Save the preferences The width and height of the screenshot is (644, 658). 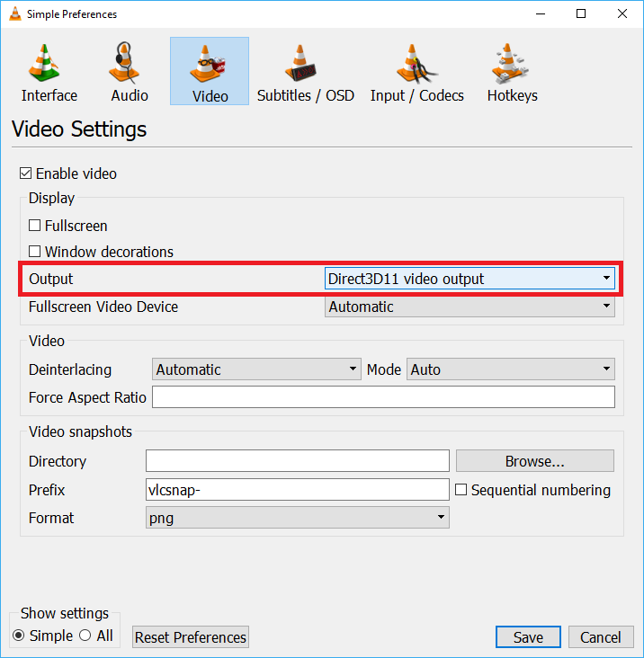pyautogui.click(x=528, y=637)
